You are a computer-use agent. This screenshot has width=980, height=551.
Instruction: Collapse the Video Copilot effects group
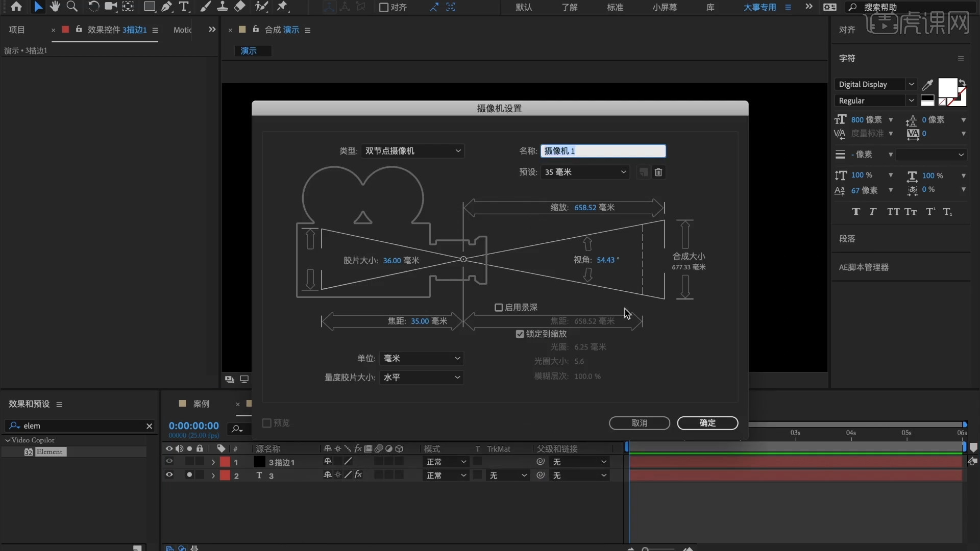[8, 440]
